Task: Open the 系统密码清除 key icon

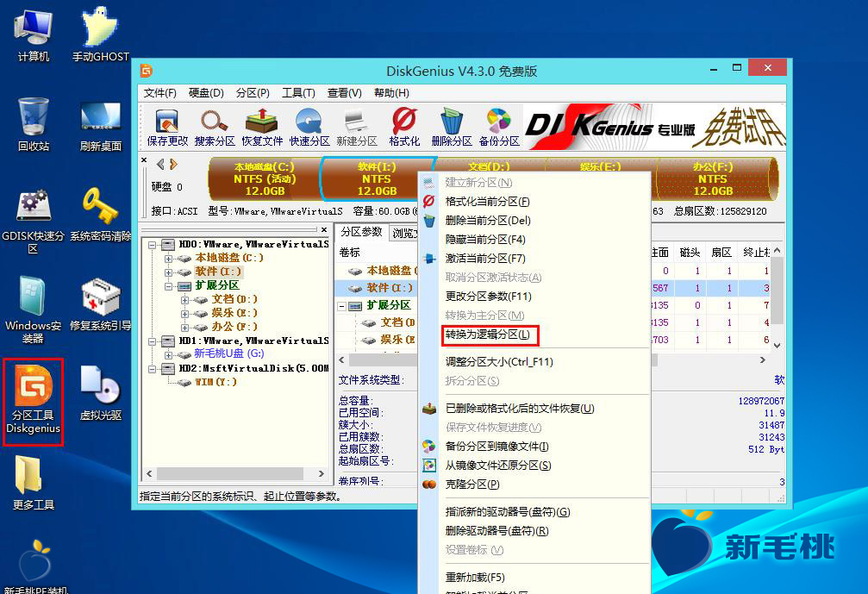Action: coord(100,214)
